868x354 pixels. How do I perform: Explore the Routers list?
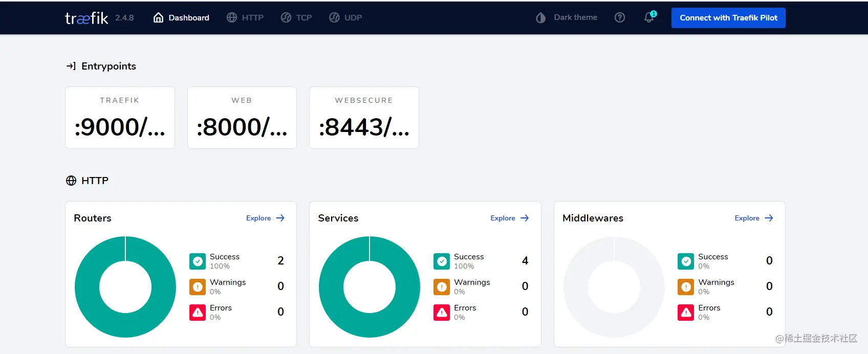pos(265,218)
